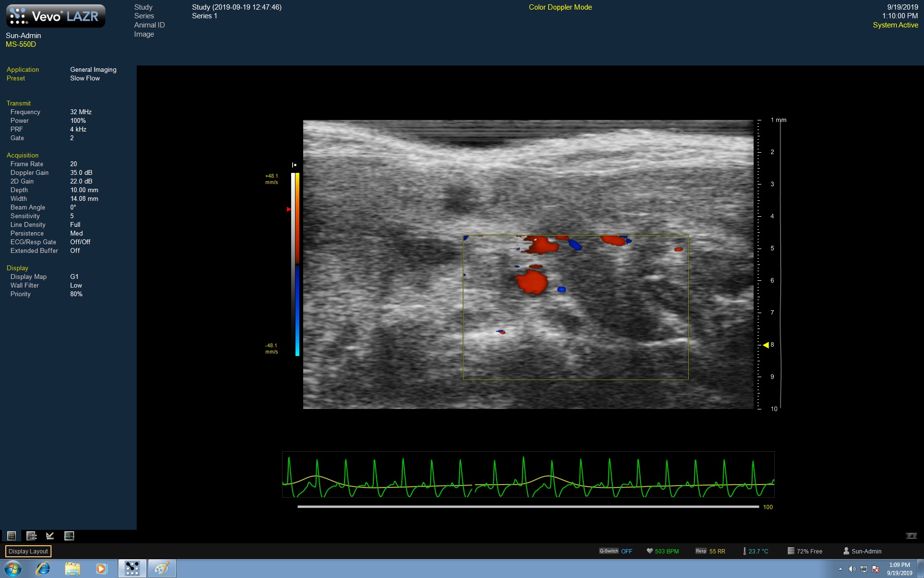The image size is (924, 578).
Task: Open the physiological ECG trace icon
Action: click(x=69, y=536)
